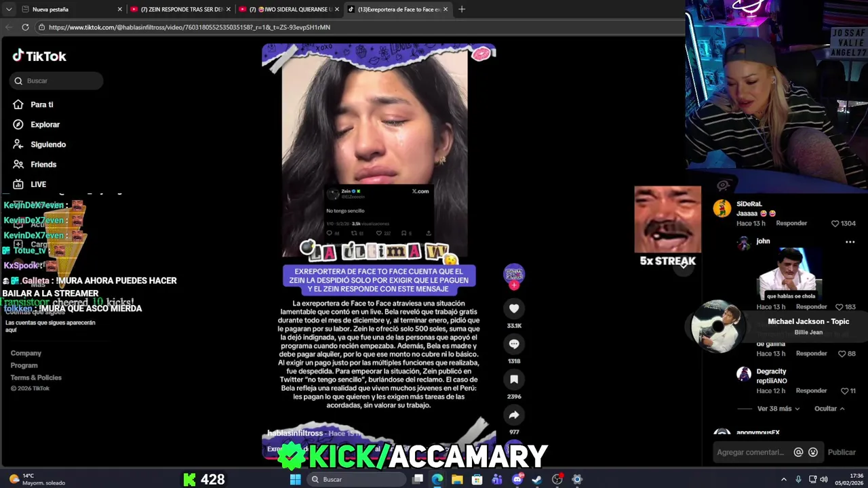
Task: Click the browser address bar URL
Action: (189, 27)
